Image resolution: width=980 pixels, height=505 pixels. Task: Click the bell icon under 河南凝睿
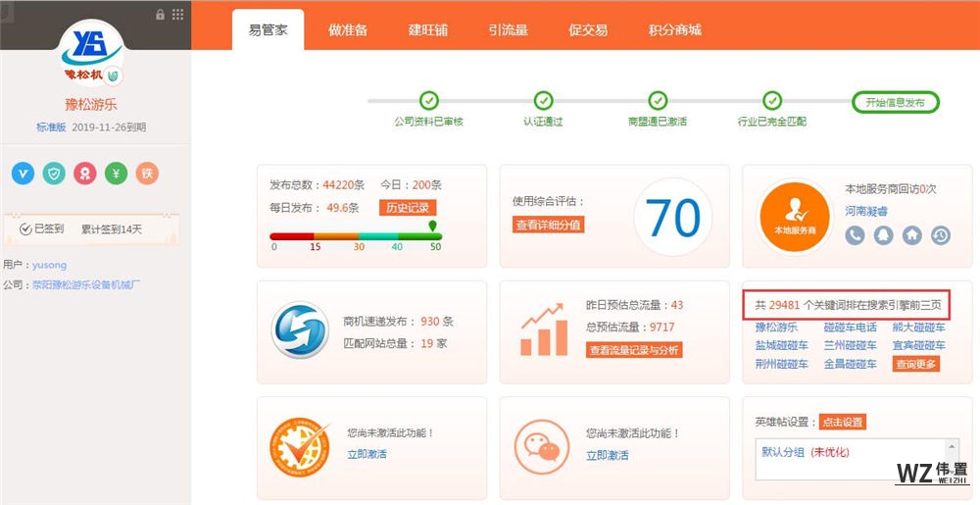(884, 235)
